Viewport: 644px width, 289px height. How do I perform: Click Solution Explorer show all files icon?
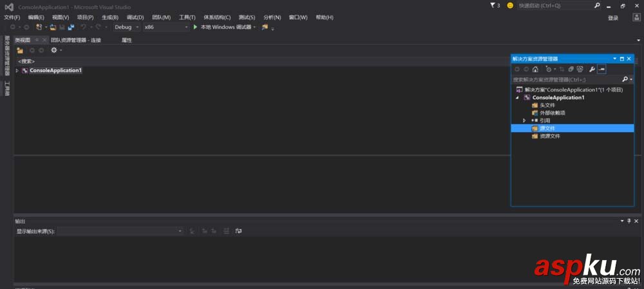coord(580,70)
